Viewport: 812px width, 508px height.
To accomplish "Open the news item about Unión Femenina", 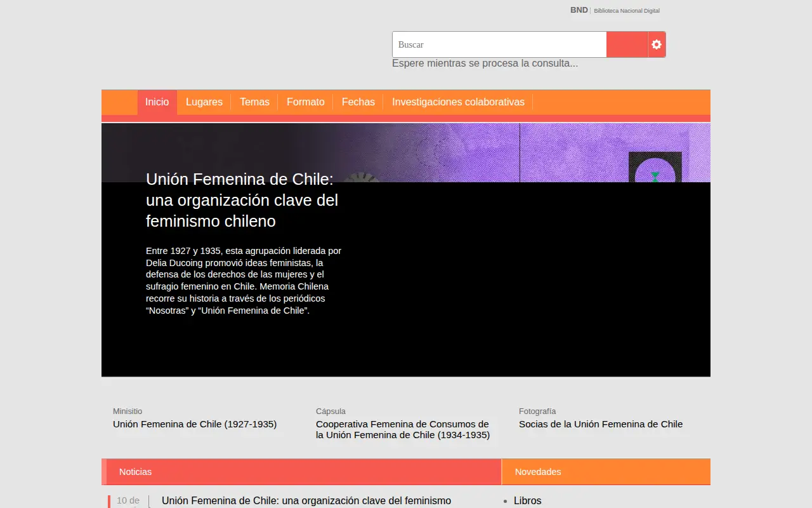I will 306,501.
